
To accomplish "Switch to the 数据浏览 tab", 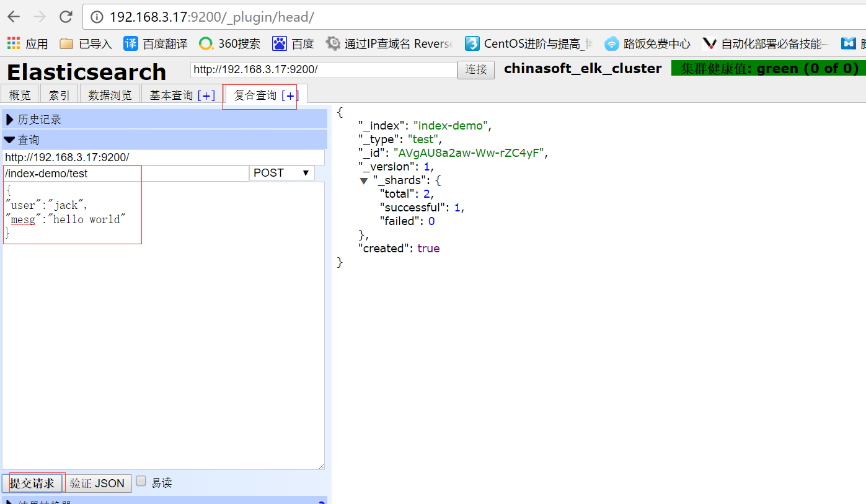I will point(110,95).
